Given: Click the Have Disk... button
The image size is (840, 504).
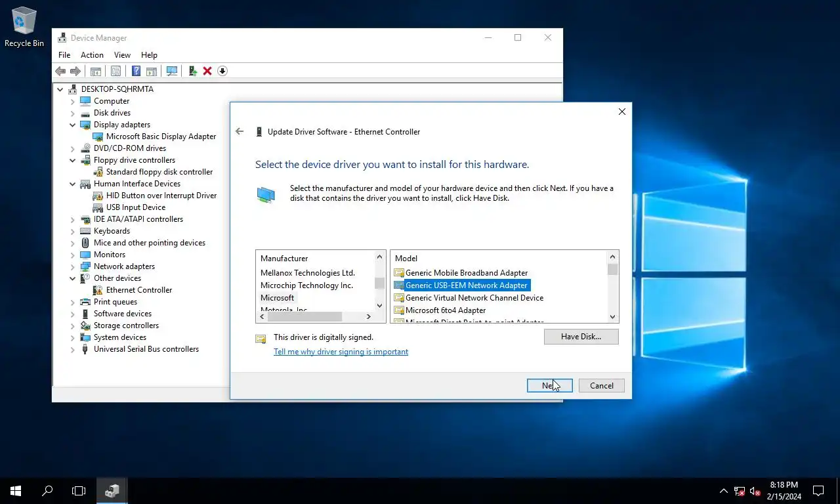Looking at the screenshot, I should pos(581,337).
